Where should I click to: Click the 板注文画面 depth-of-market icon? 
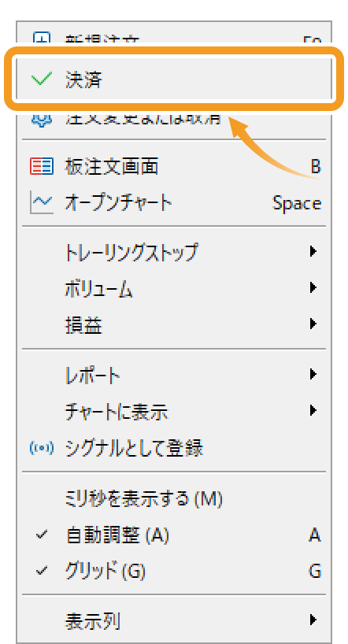(42, 166)
